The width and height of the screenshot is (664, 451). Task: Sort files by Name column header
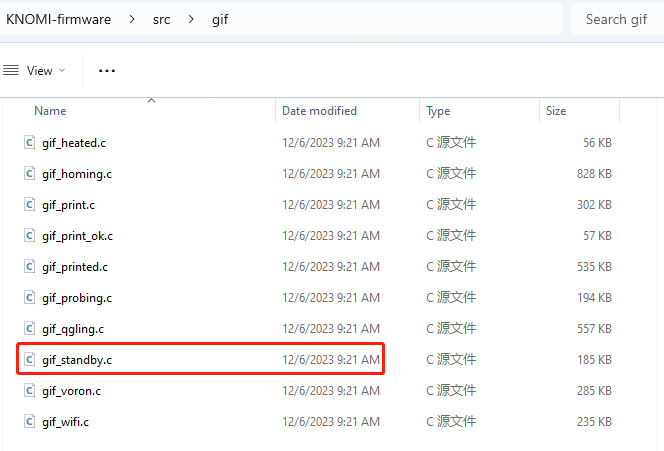tap(50, 111)
